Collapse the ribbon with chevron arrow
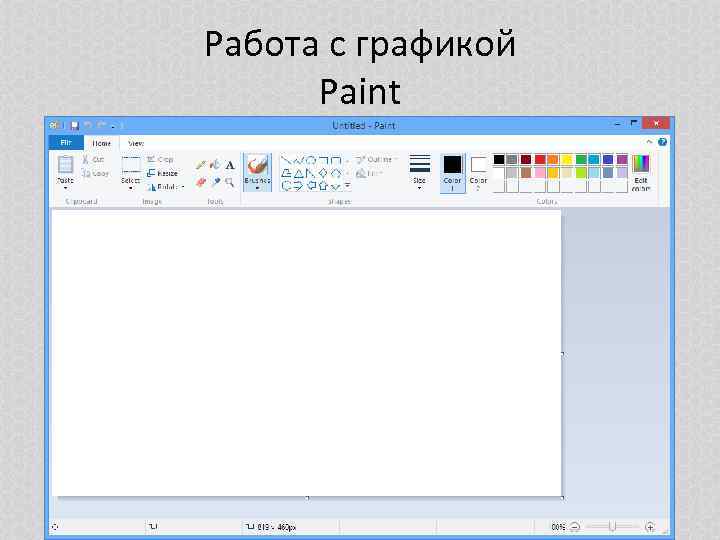Image resolution: width=720 pixels, height=540 pixels. 649,142
